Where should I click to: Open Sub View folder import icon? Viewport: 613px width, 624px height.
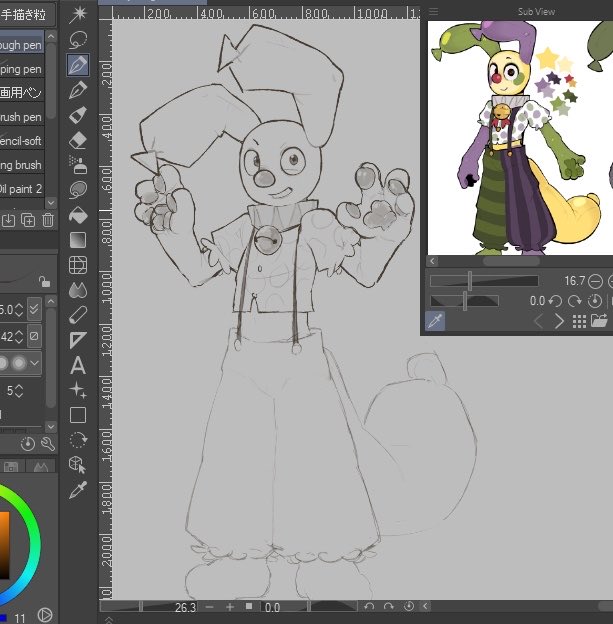(x=599, y=320)
